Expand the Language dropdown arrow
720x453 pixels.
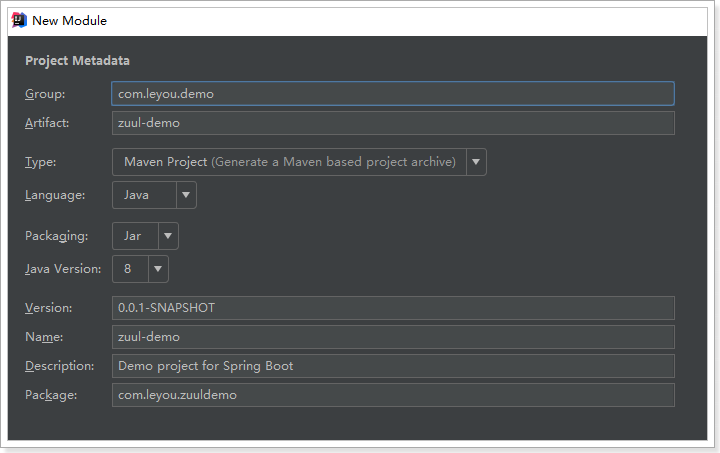pos(187,195)
